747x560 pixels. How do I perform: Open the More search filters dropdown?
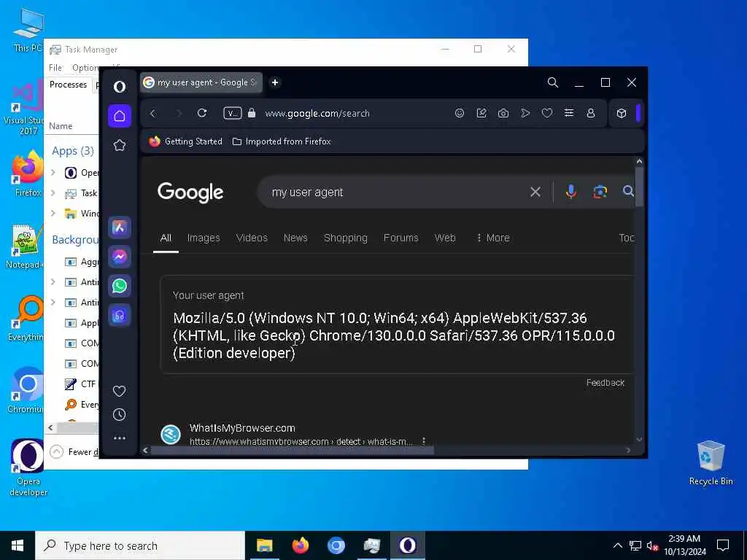[x=493, y=238]
